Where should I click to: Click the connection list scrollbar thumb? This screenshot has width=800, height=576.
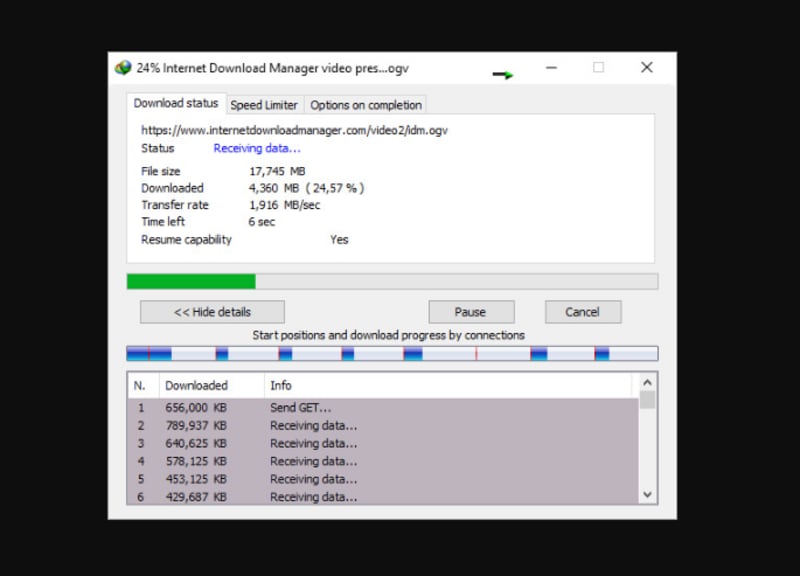coord(647,399)
